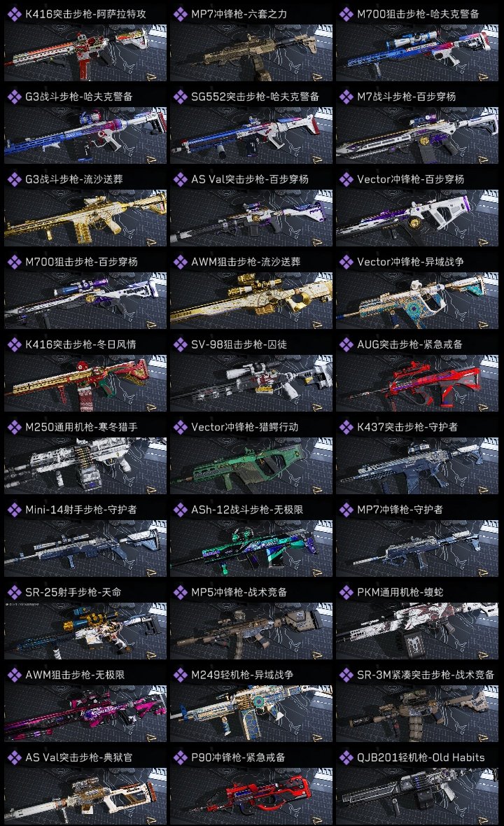Select the SR-25射手步枪-天命 weapon thumbnail
The width and height of the screenshot is (504, 826).
pyautogui.click(x=85, y=631)
